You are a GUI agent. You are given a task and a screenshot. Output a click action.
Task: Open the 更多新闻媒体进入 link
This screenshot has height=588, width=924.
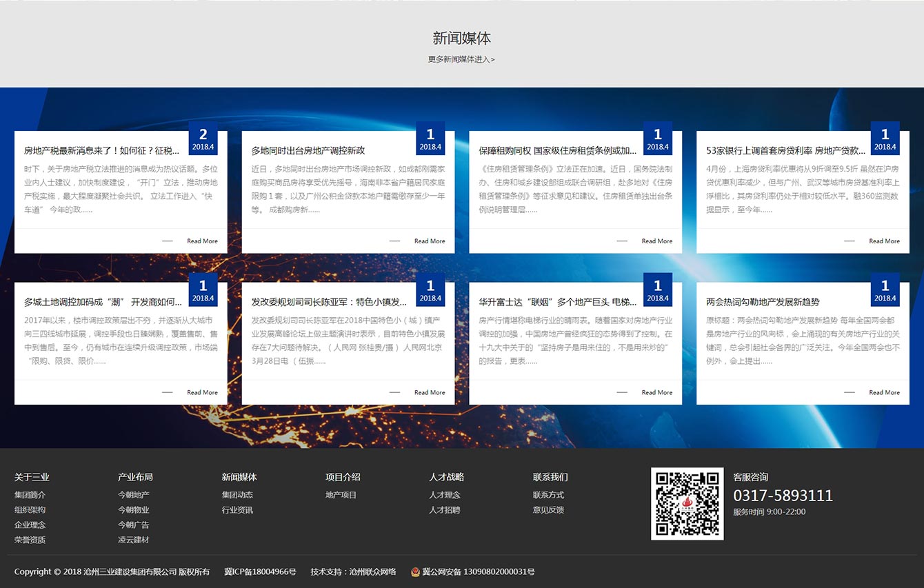pyautogui.click(x=461, y=59)
